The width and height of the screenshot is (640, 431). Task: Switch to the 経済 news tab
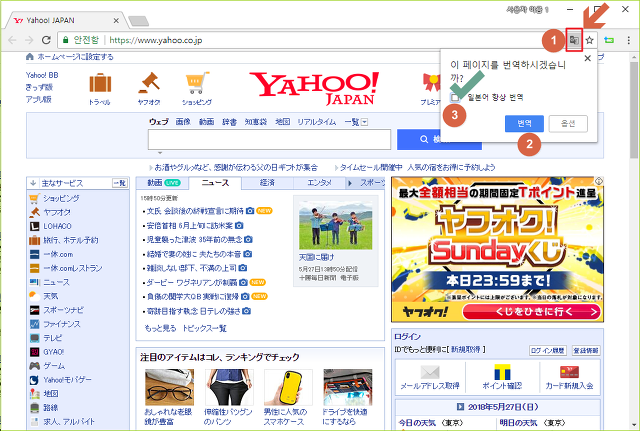coord(267,183)
